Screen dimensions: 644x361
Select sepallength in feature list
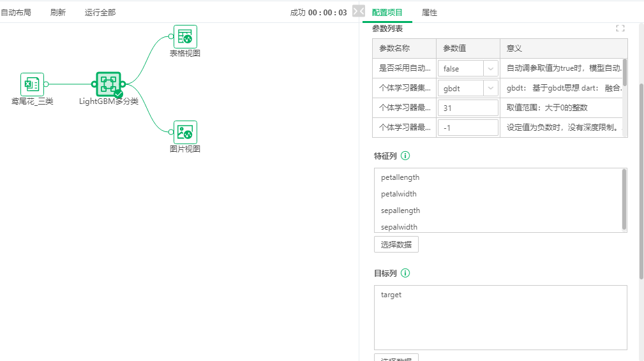click(400, 210)
